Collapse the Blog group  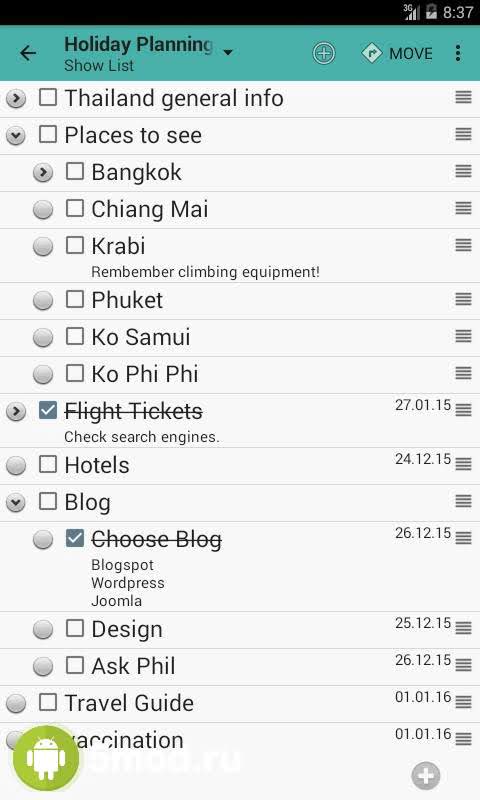point(16,503)
